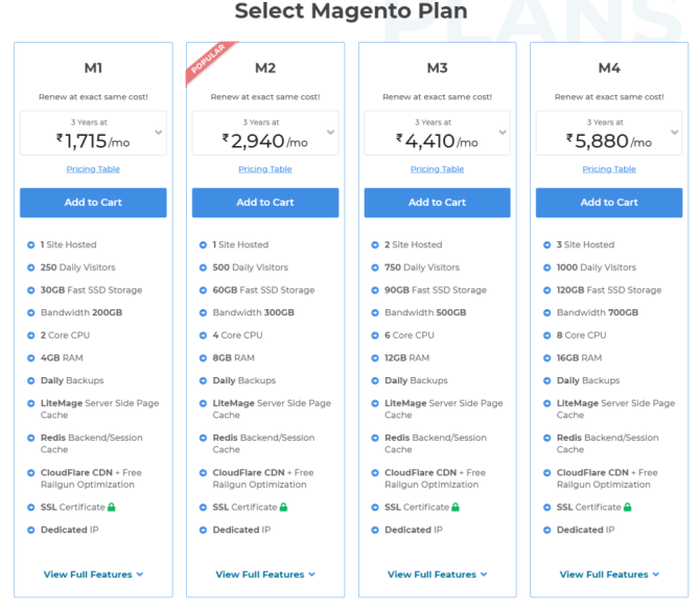700x610 pixels.
Task: Click the M3 plan title heading
Action: click(x=437, y=68)
